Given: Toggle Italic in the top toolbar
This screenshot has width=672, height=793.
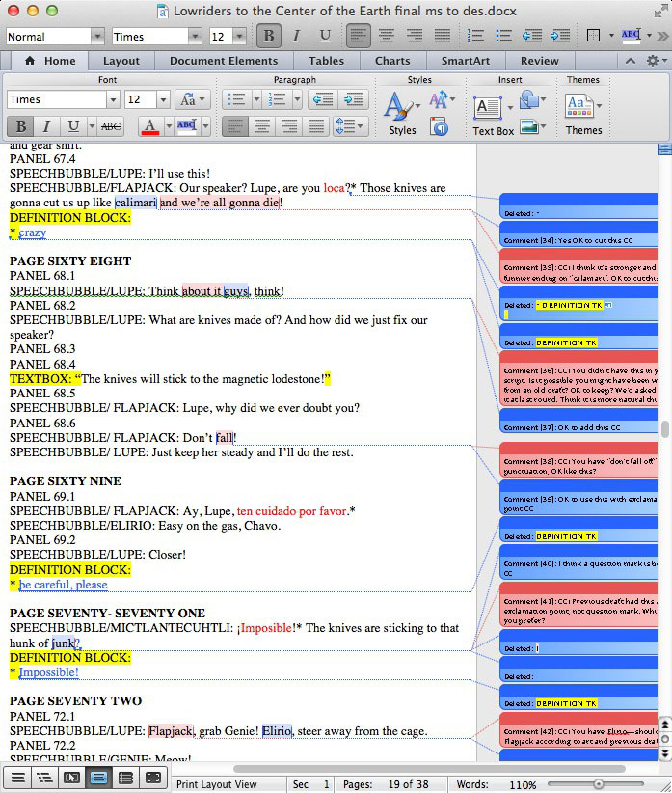Looking at the screenshot, I should tap(296, 37).
